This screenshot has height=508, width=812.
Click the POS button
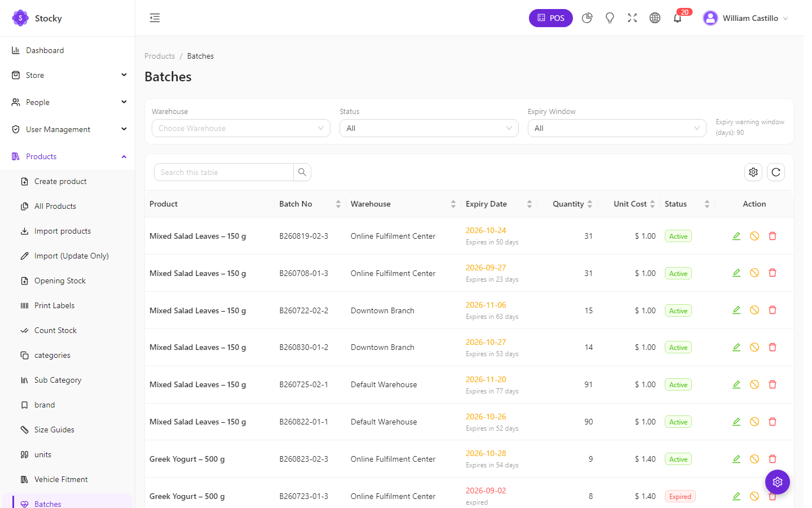tap(551, 18)
